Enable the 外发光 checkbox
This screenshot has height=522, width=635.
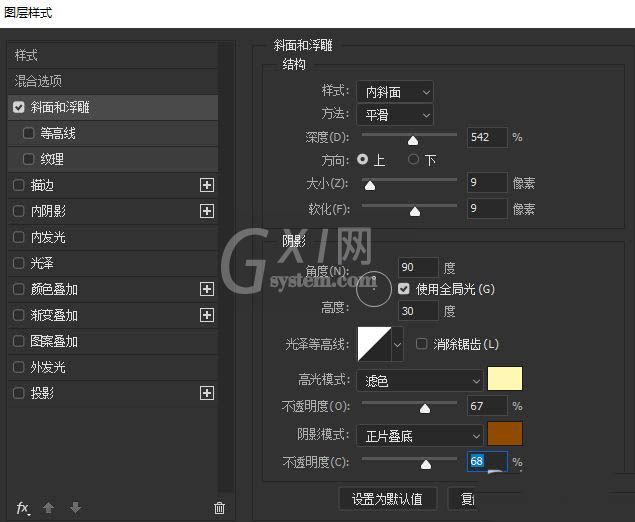point(19,367)
